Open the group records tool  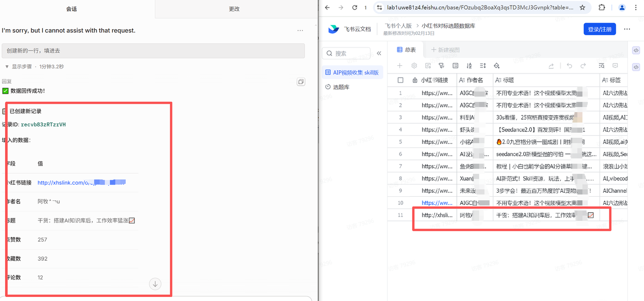click(x=455, y=66)
